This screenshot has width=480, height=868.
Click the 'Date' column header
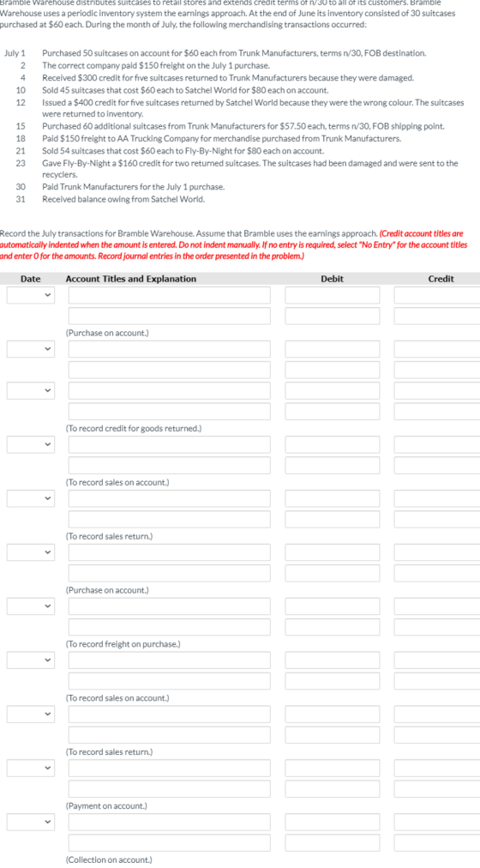[x=30, y=279]
